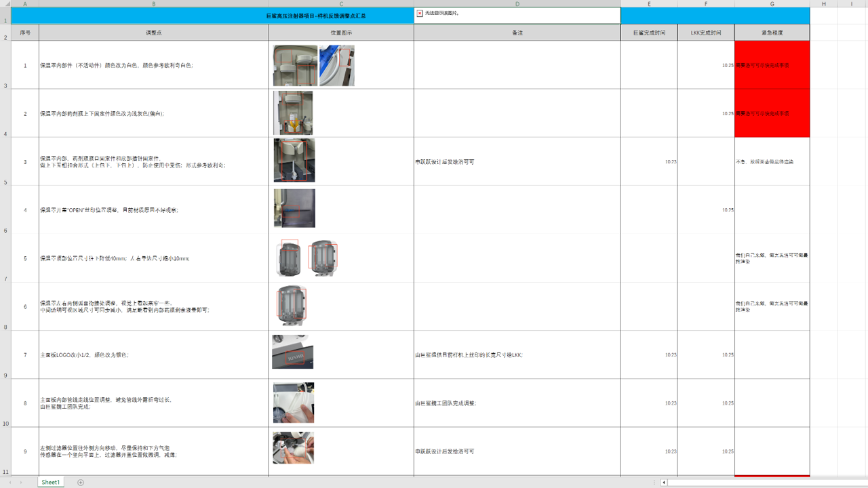Add a new sheet with the plus icon
Screen dimensions: 868x488
coord(81,483)
